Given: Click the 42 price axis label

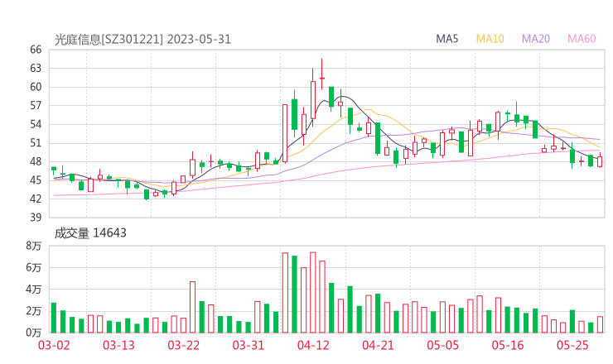Looking at the screenshot, I should pos(36,199).
